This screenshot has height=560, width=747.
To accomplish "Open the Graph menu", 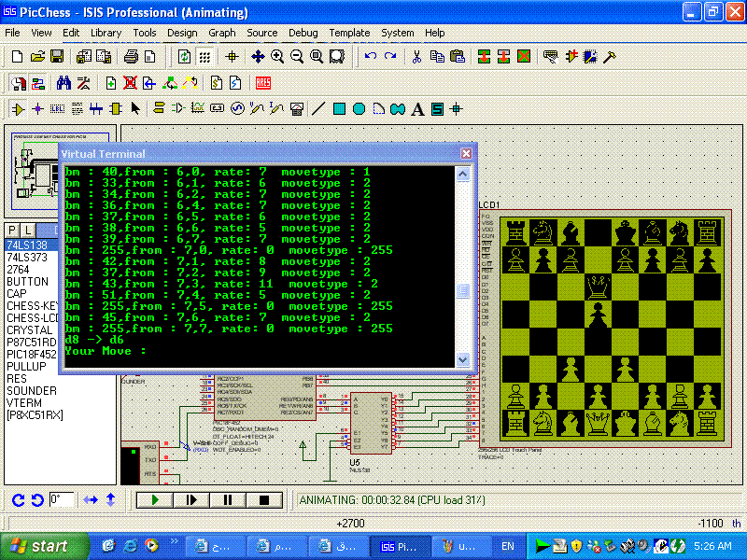I will tap(222, 33).
